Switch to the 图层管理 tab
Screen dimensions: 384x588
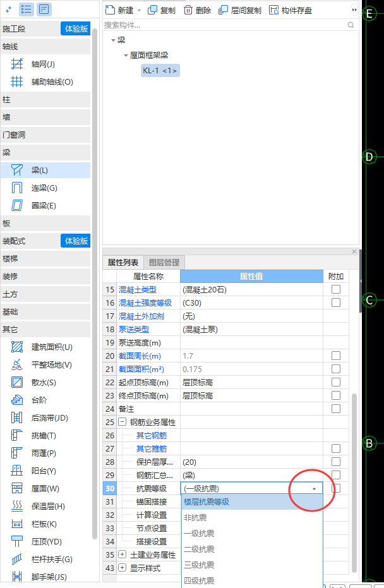point(164,263)
